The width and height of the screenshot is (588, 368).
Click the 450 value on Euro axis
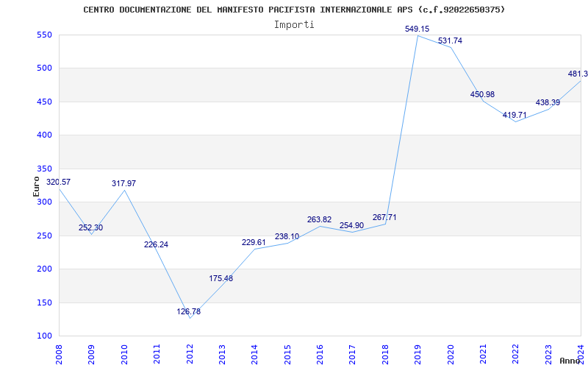point(44,102)
